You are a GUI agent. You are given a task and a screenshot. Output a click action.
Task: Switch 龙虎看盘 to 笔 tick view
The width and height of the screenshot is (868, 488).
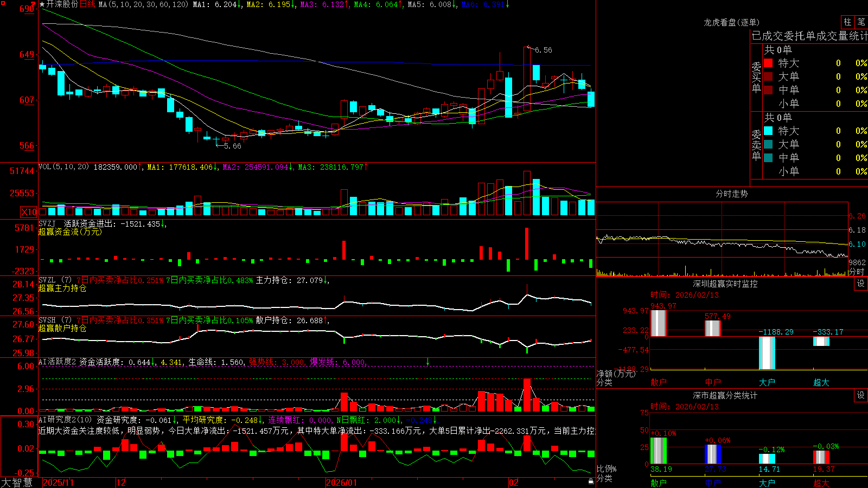[861, 22]
